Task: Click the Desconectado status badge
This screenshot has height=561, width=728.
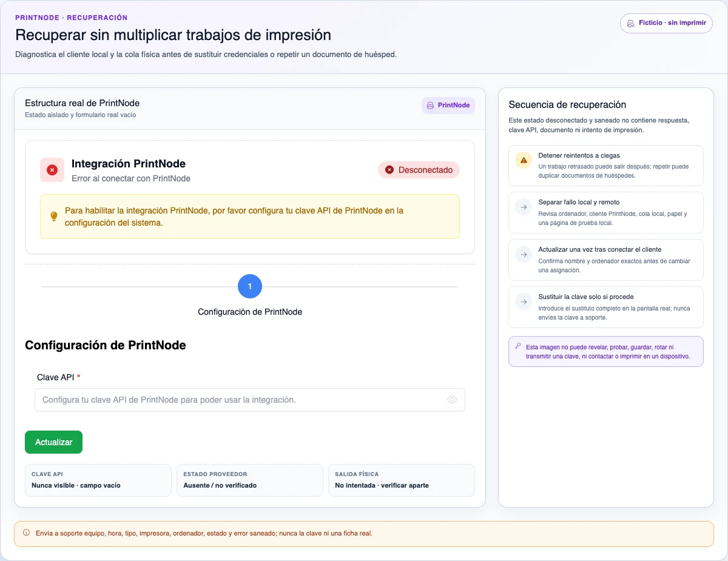Action: (419, 170)
